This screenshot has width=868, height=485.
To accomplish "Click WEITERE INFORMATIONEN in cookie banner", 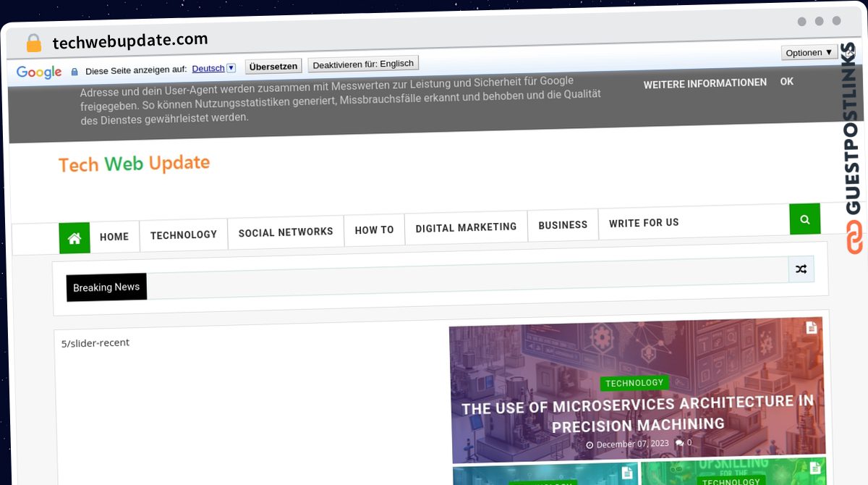I will tap(705, 83).
